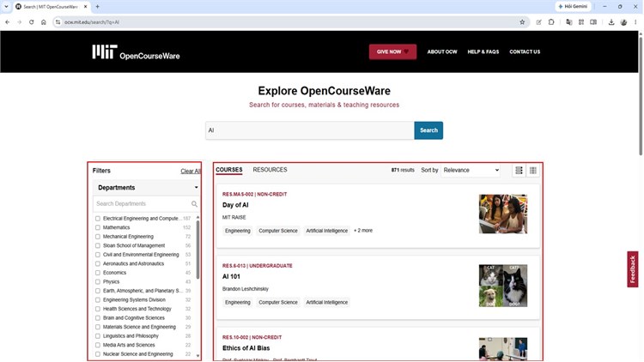The image size is (644, 362).
Task: Click the translate page icon
Action: coord(568,22)
